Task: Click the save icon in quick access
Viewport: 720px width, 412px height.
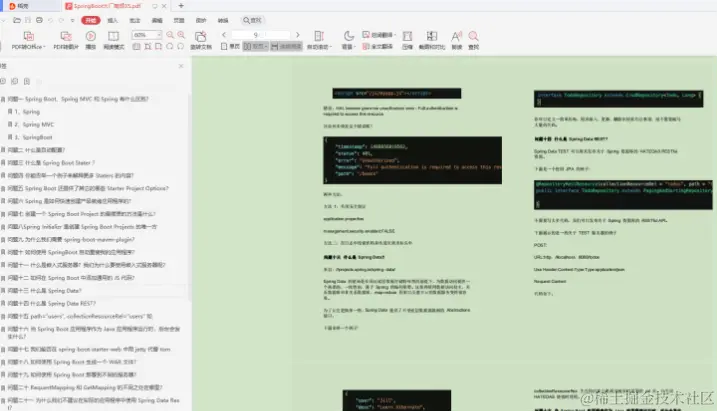Action: coord(28,20)
